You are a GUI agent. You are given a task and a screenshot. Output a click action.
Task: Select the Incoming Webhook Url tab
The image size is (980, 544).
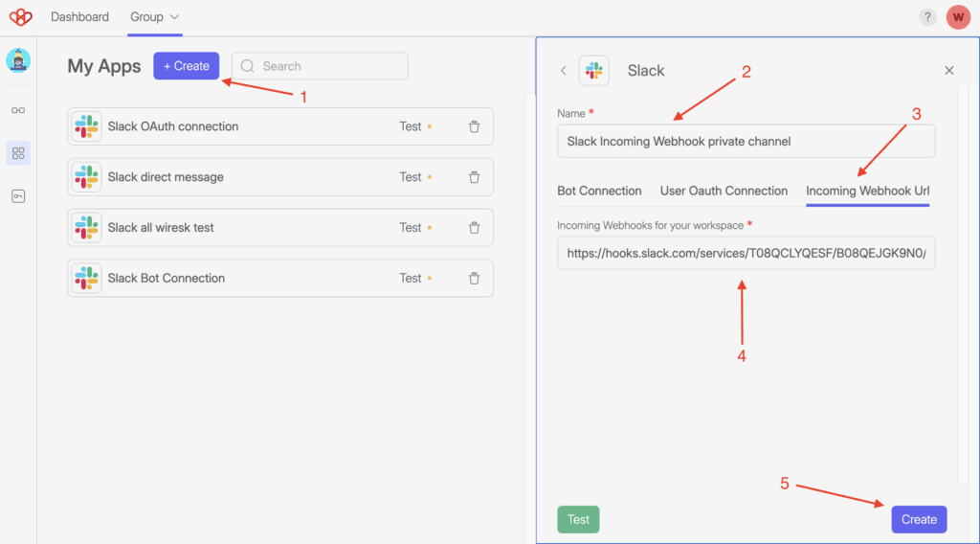[x=867, y=191]
